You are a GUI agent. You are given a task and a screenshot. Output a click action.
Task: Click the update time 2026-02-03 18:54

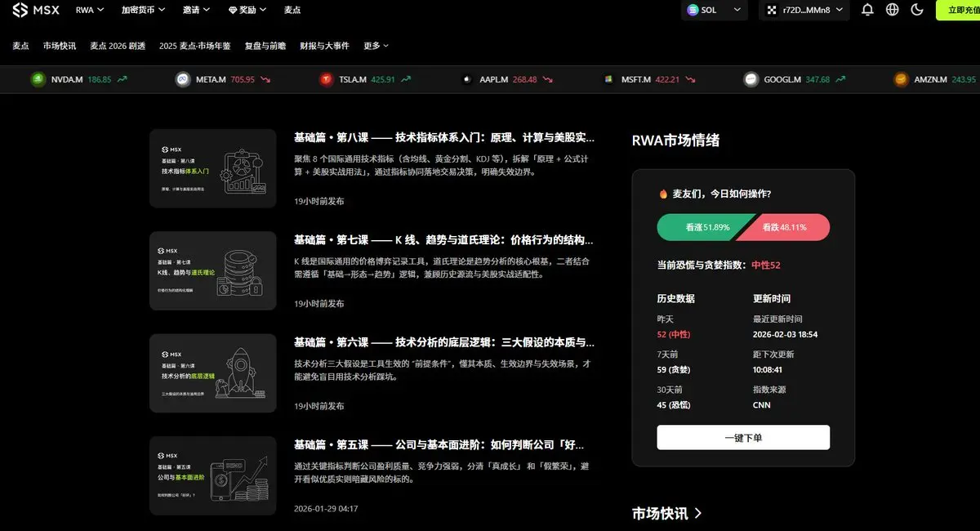(785, 334)
